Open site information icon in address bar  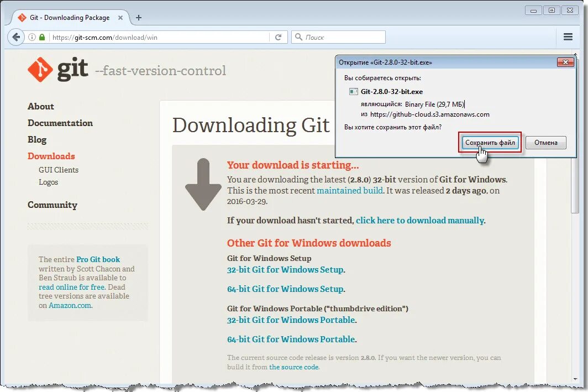(x=32, y=37)
